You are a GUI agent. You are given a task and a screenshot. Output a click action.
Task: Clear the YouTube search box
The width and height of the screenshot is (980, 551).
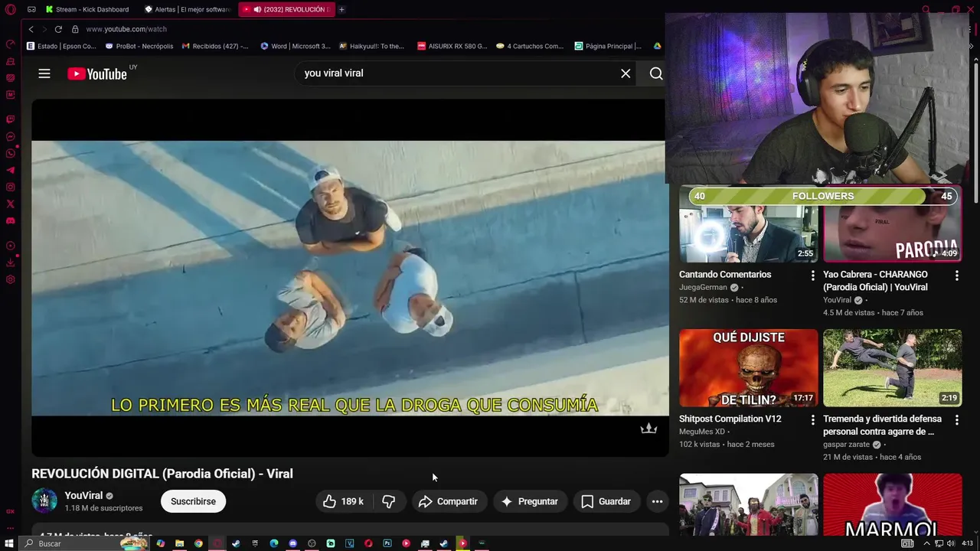point(626,73)
